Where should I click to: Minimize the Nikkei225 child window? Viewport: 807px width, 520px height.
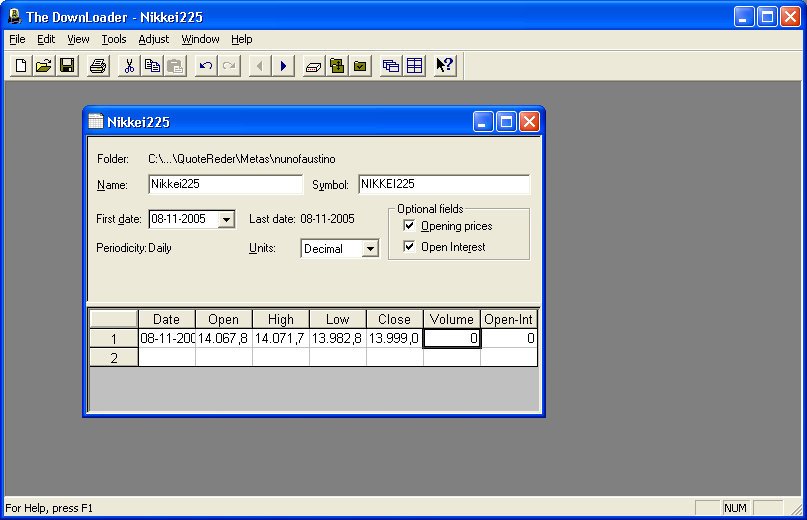[x=483, y=122]
